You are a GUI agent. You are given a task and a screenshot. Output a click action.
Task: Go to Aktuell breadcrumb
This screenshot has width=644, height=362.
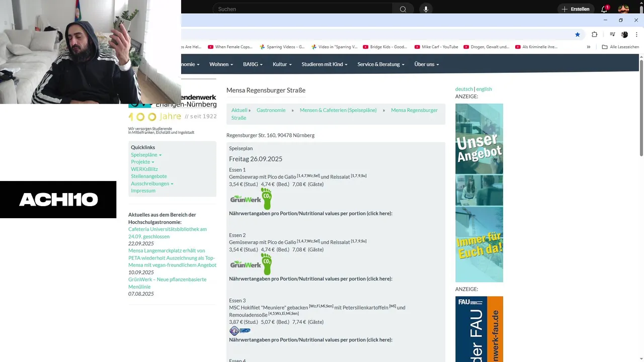pos(239,110)
